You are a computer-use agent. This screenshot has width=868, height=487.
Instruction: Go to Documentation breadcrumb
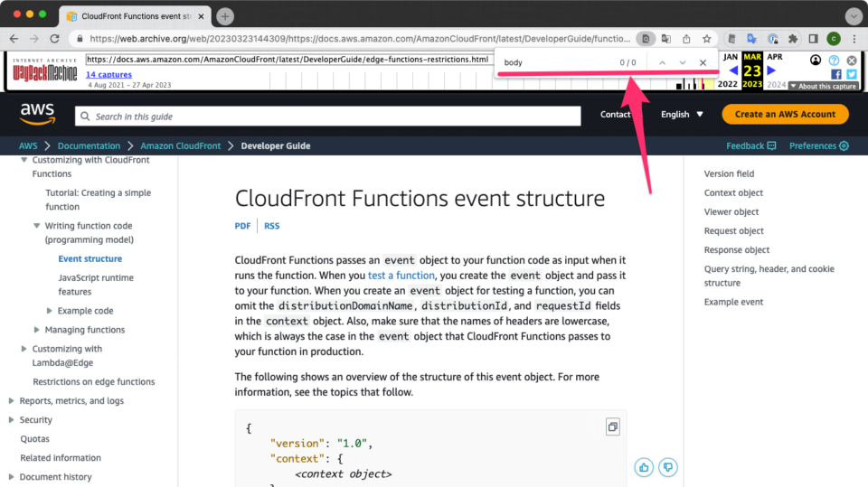[89, 145]
